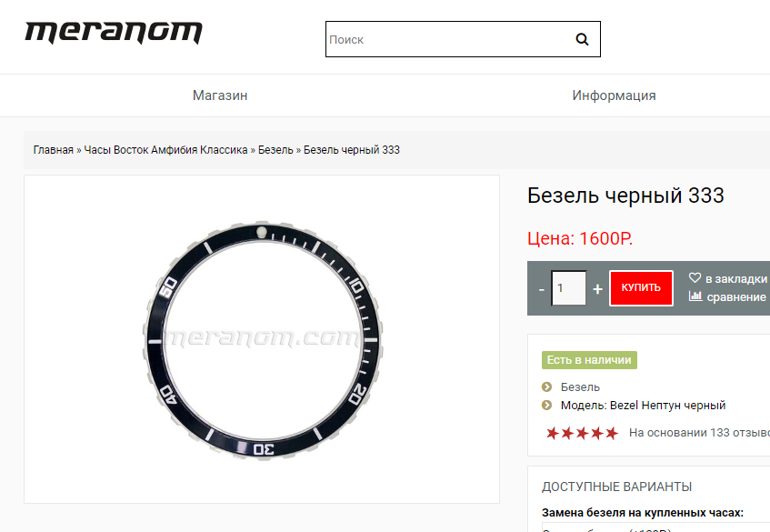Add to в закладки wishlist link
Screen dimensions: 770x532
pos(735,278)
